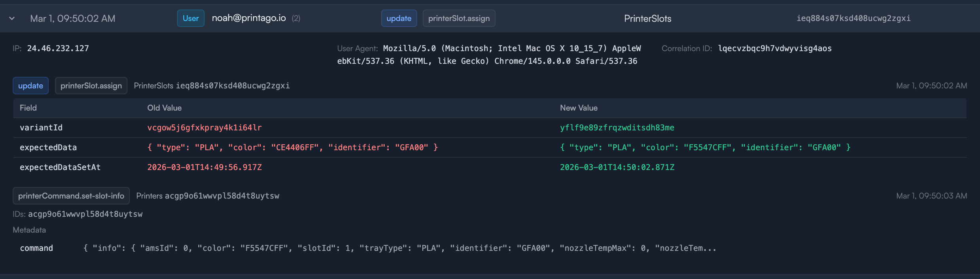The image size is (980, 279).
Task: Click the Old Value column header
Action: [x=164, y=108]
